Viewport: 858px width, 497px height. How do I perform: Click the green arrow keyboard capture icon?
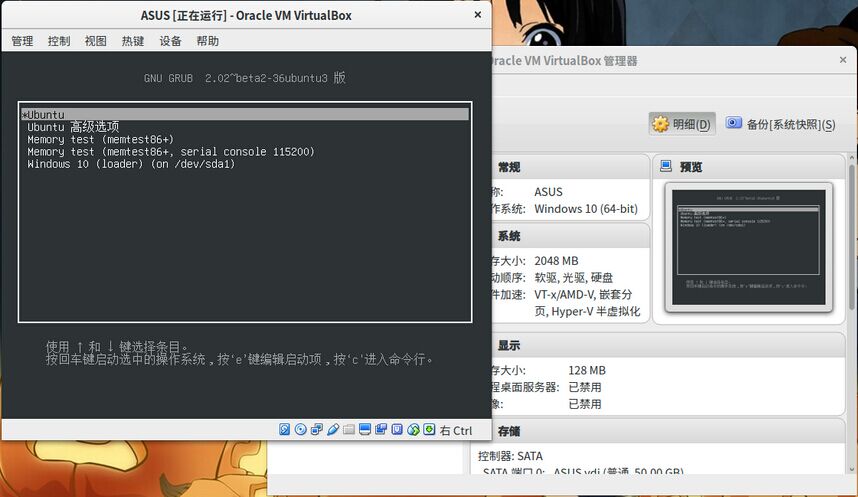430,430
